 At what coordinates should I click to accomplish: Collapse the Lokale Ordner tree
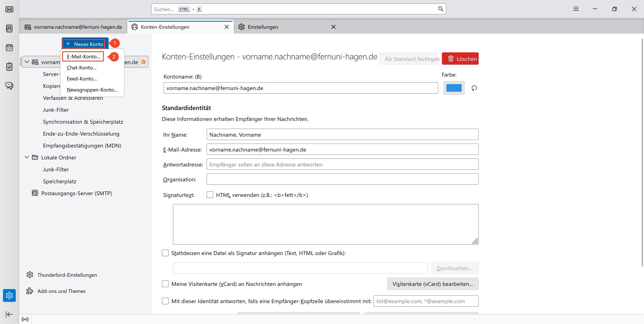click(27, 157)
